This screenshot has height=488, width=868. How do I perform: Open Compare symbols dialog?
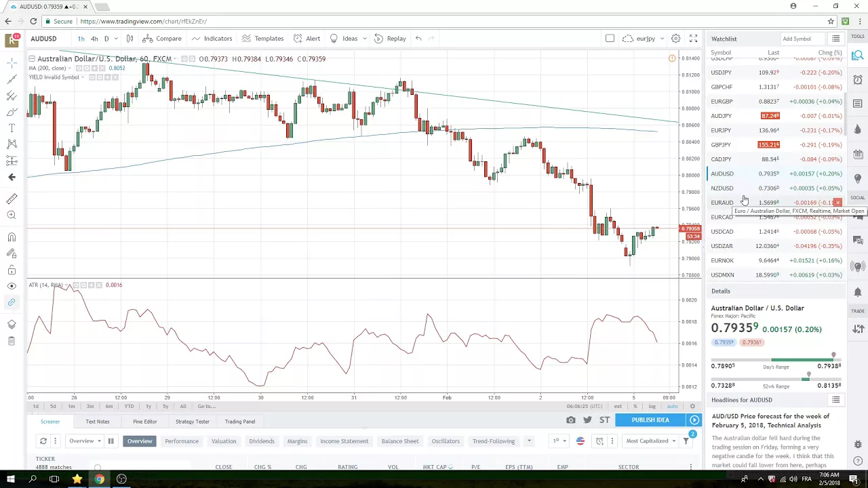(x=162, y=39)
